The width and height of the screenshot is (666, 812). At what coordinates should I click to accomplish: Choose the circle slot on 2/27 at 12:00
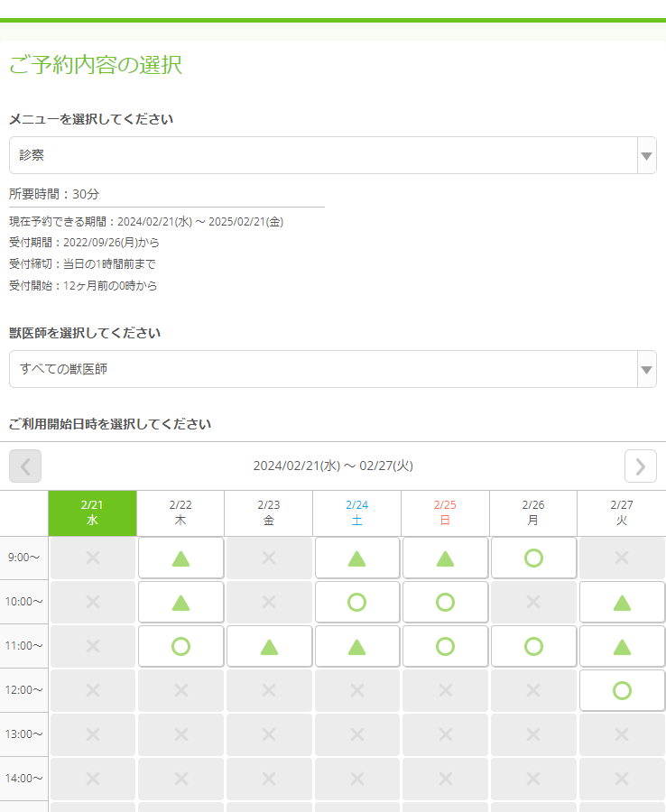click(622, 690)
